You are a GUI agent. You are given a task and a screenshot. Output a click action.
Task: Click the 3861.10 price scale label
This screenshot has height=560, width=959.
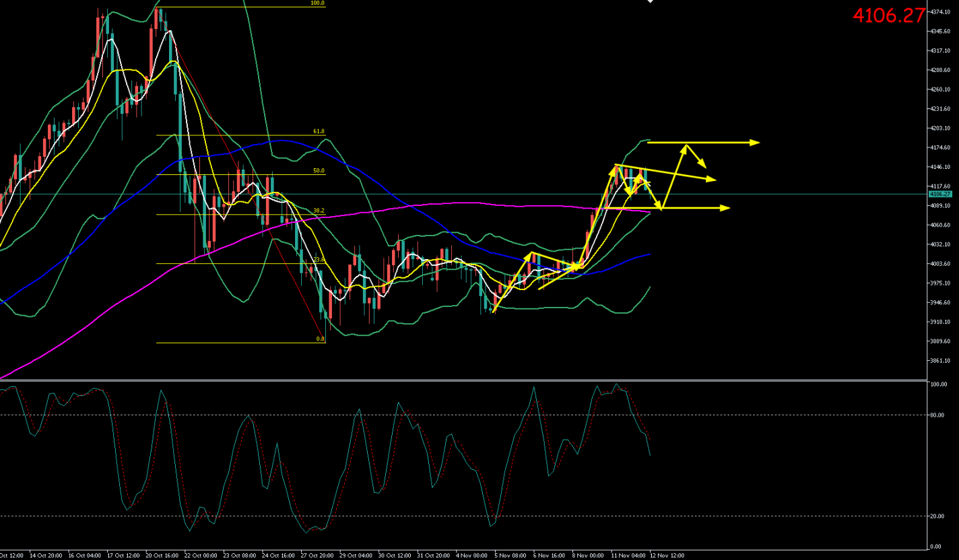coord(939,361)
